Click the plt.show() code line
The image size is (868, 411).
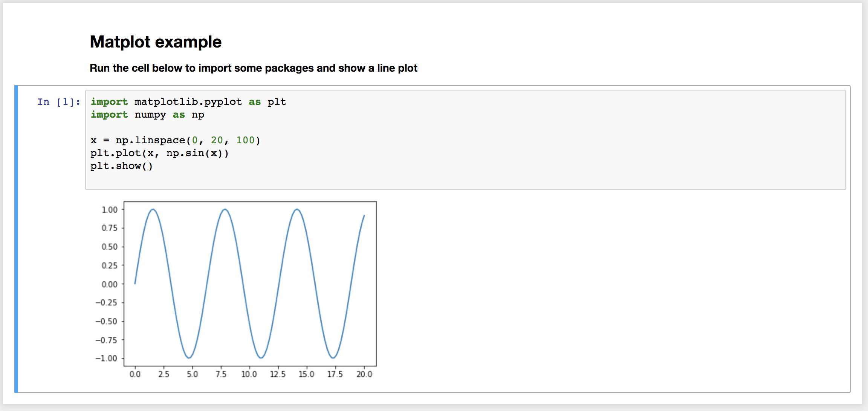[121, 166]
